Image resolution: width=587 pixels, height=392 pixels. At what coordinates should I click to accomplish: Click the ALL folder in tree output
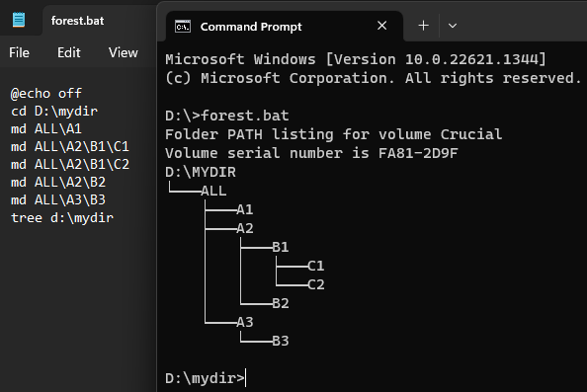click(213, 191)
